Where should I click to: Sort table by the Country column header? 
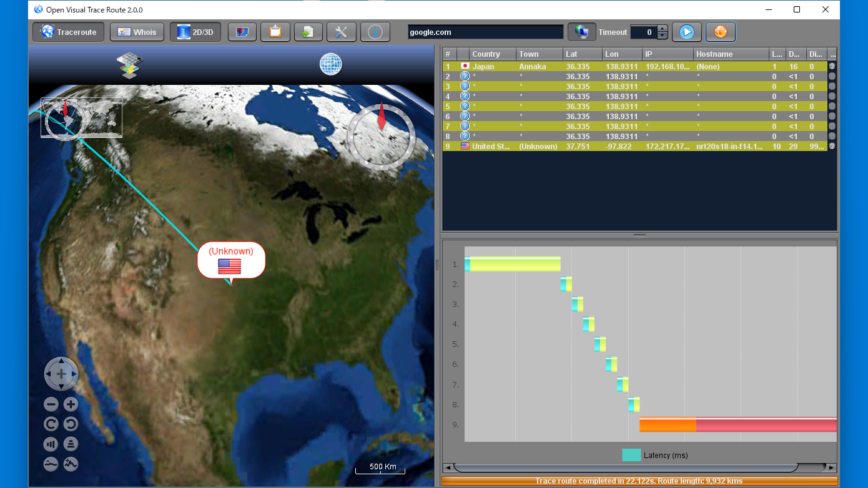click(492, 54)
